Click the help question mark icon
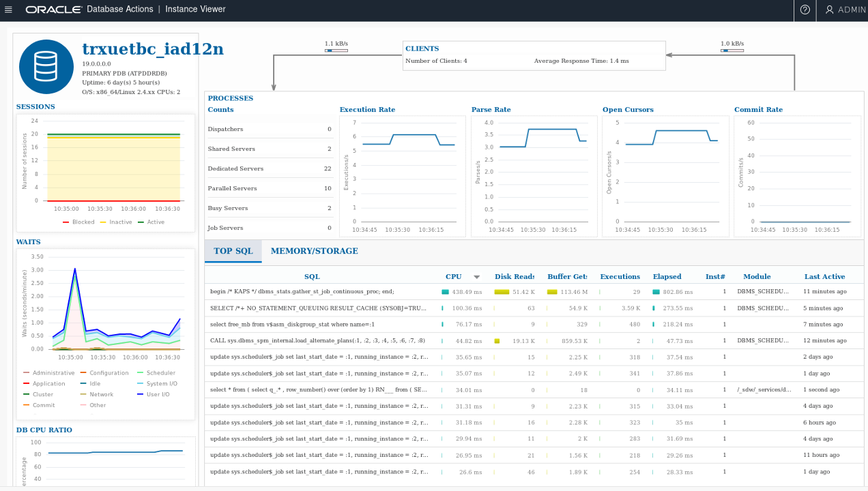 (805, 10)
